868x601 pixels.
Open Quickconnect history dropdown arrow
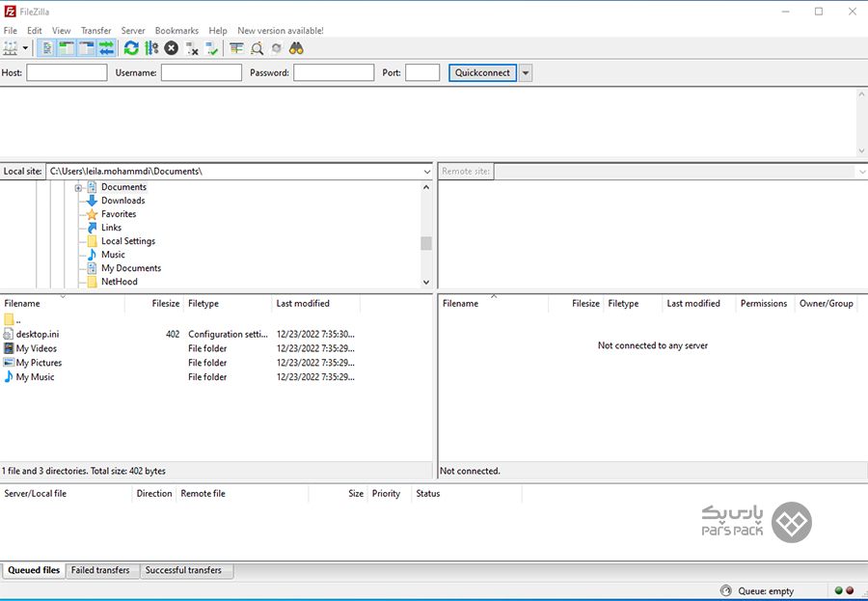526,72
